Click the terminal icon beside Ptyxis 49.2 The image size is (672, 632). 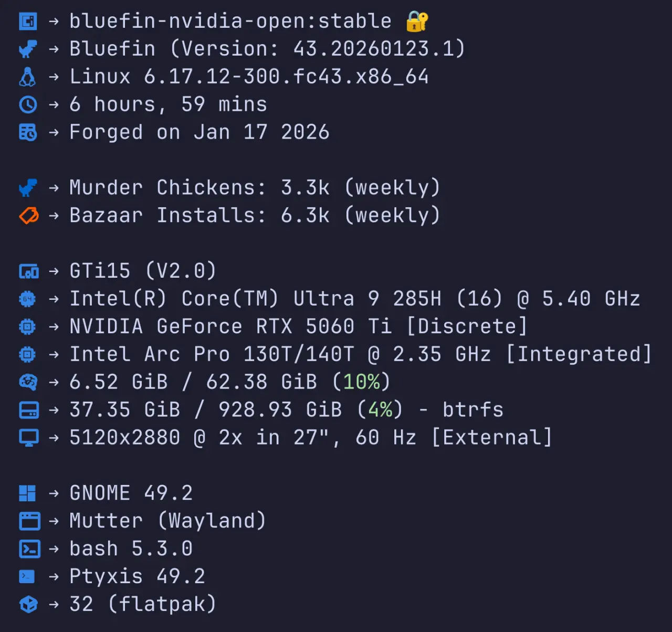point(27,576)
